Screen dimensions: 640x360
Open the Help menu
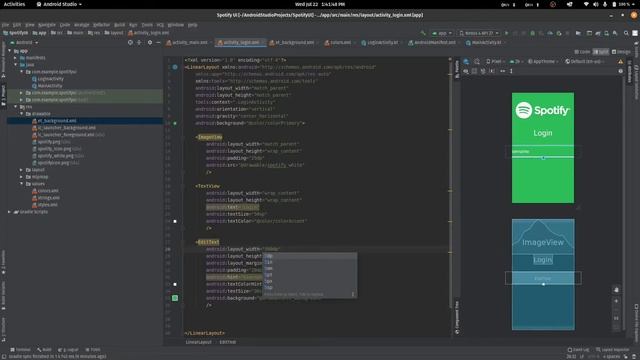193,25
